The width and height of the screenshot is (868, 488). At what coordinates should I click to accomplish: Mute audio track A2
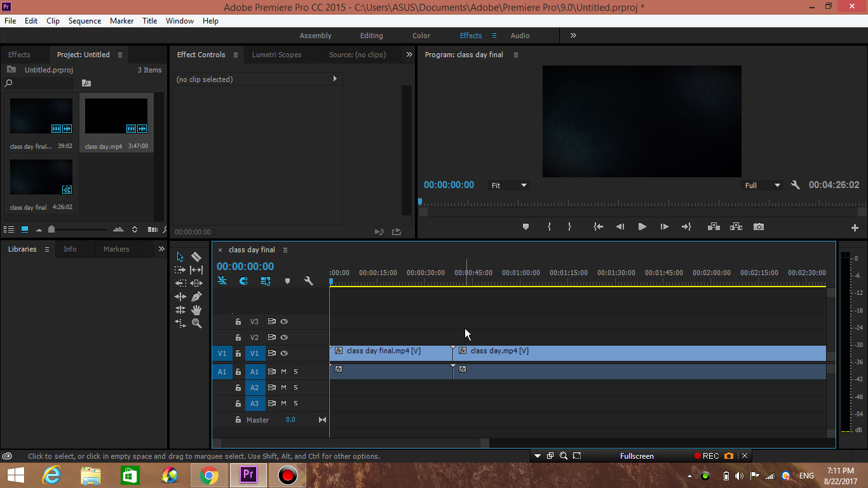284,388
